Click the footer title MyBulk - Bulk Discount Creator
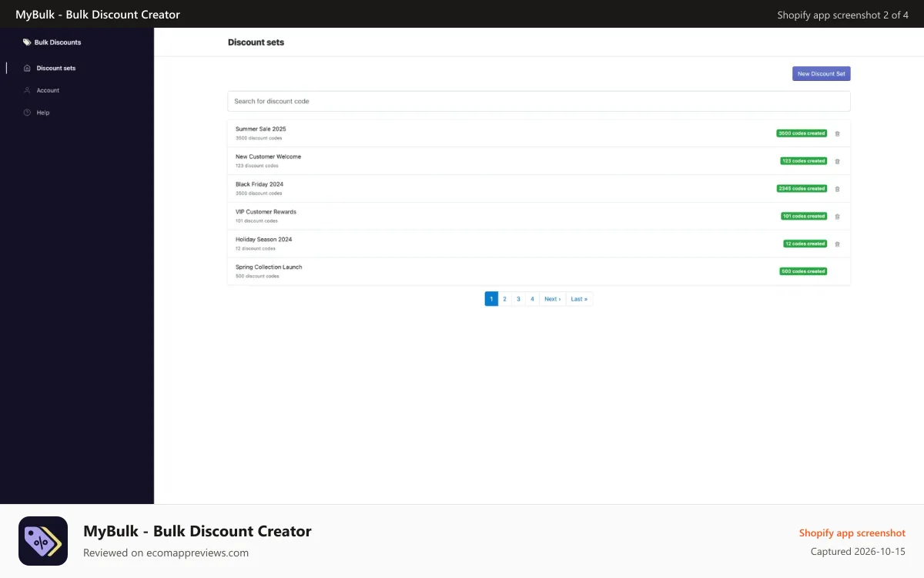Screen dimensions: 924x578 coord(197,531)
